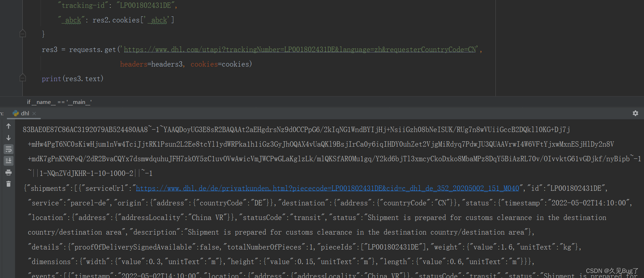This screenshot has height=278, width=644.
Task: Click "service":"parcel-de" in console output
Action: tap(69, 203)
